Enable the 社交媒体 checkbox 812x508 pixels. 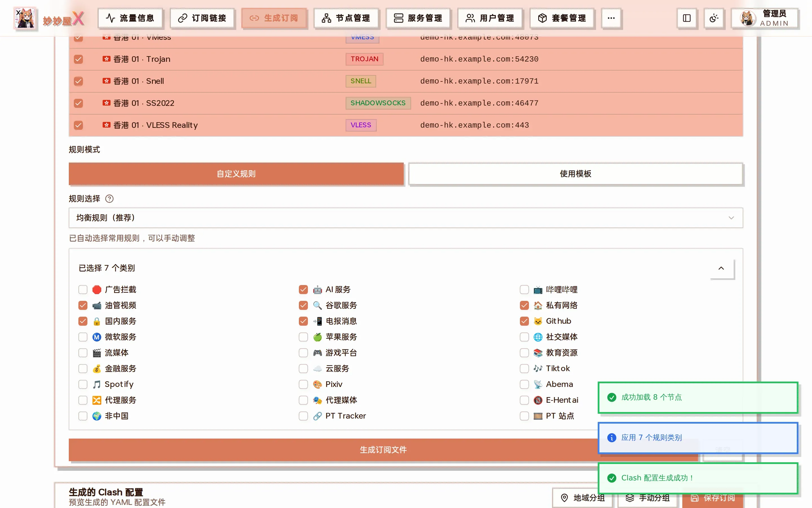tap(524, 337)
